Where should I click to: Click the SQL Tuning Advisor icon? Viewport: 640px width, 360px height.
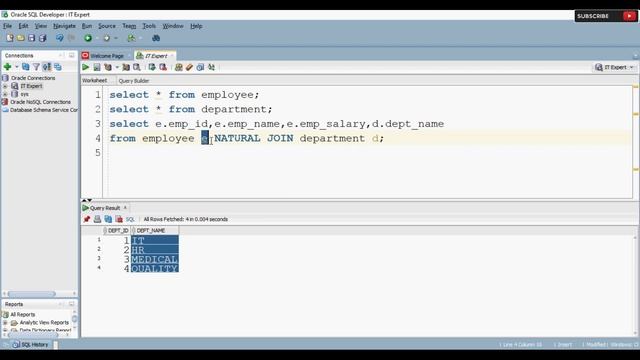tap(137, 67)
